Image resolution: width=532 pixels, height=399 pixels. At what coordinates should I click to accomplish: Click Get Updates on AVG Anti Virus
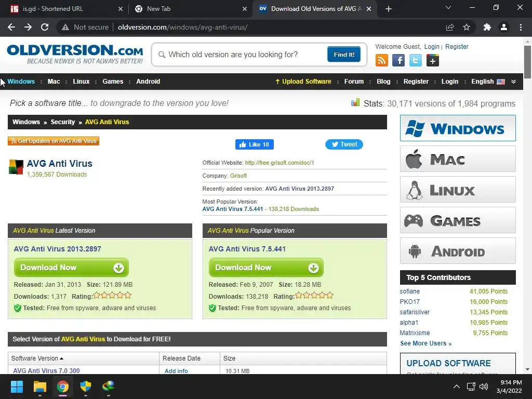point(54,141)
